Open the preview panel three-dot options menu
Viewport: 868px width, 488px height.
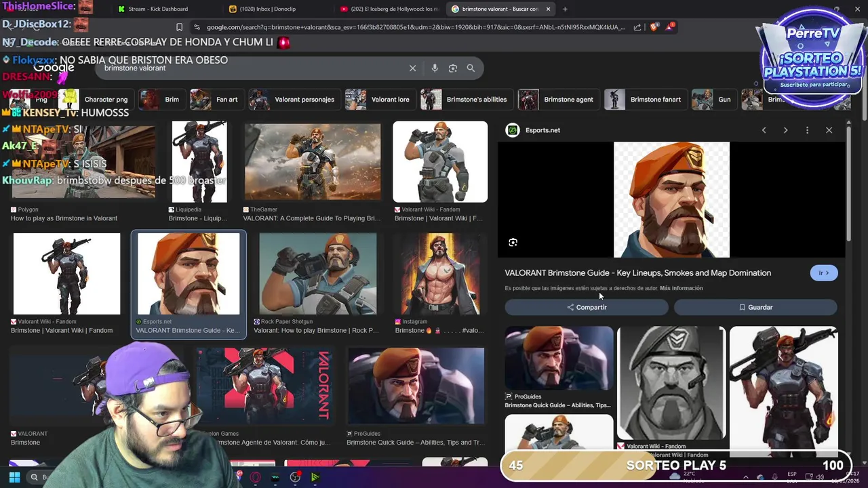point(807,130)
